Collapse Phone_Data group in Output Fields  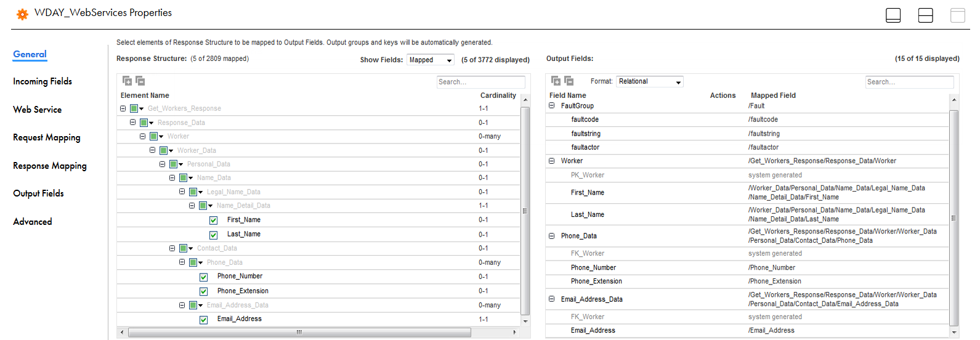(552, 236)
